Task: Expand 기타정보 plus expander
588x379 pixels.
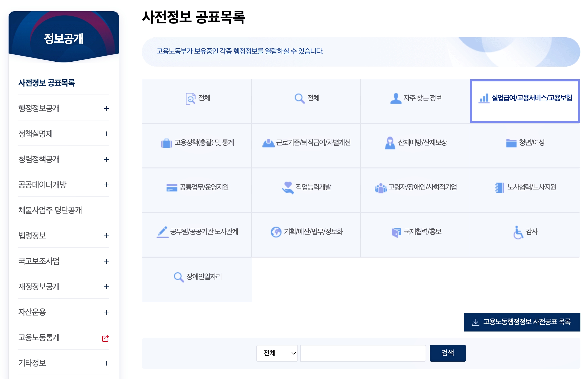Action: [x=106, y=363]
